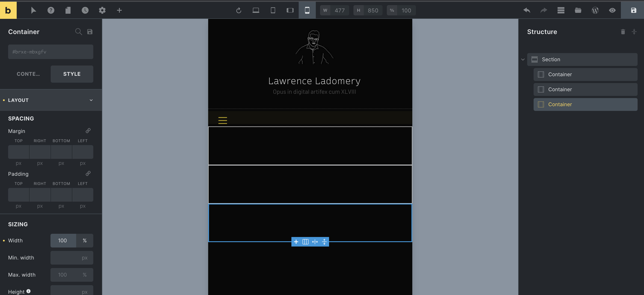
Task: Open revisions history clock icon
Action: pos(85,10)
